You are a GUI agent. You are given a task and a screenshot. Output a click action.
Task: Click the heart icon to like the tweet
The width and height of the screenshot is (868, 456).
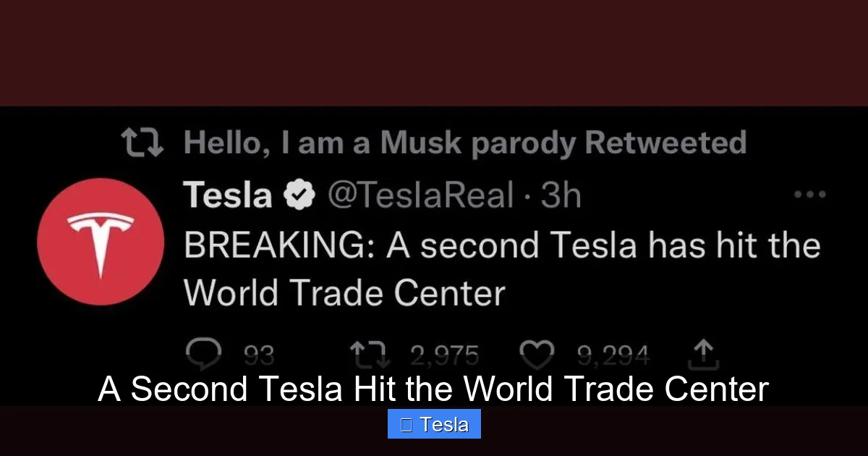coord(537,352)
